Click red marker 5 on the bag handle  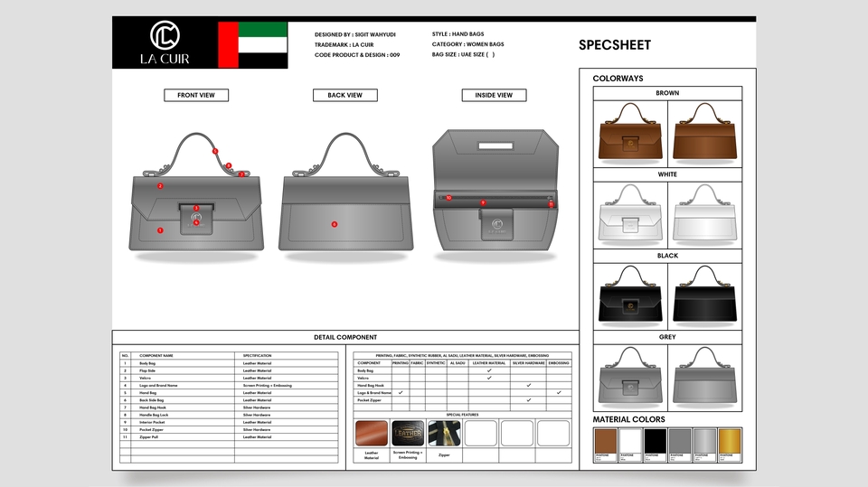pyautogui.click(x=215, y=151)
